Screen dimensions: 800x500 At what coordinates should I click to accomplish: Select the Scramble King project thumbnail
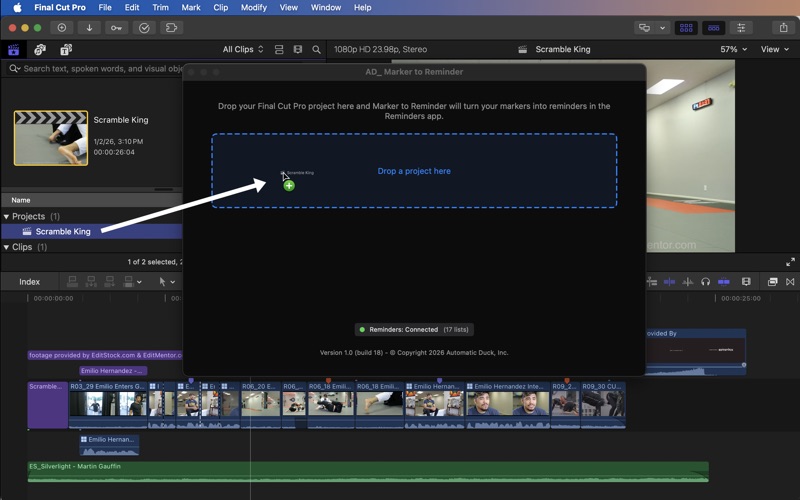point(51,138)
